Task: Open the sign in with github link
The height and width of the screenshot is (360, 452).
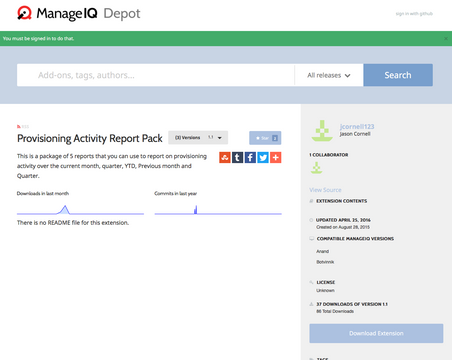Action: tap(414, 14)
